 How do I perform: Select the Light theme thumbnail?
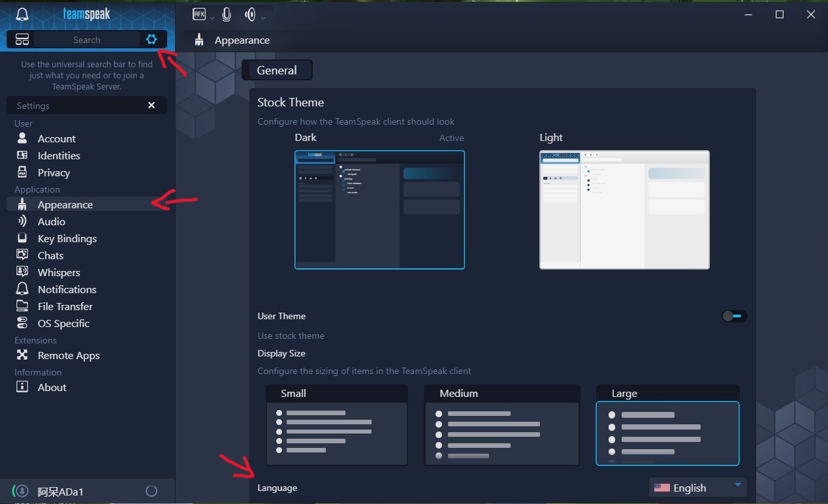[x=624, y=210]
